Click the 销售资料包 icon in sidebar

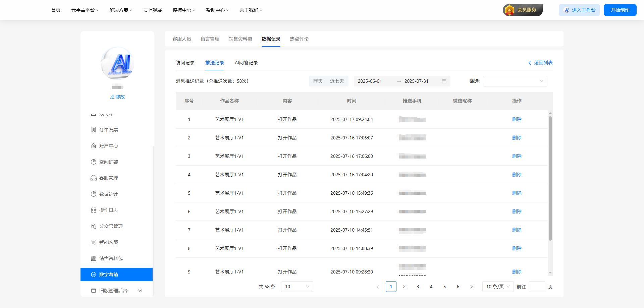click(94, 258)
